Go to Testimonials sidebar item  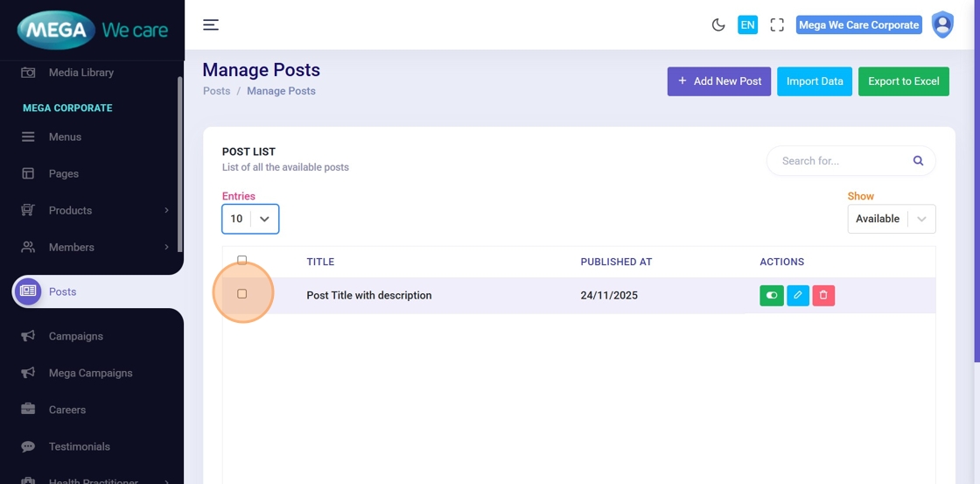coord(79,446)
